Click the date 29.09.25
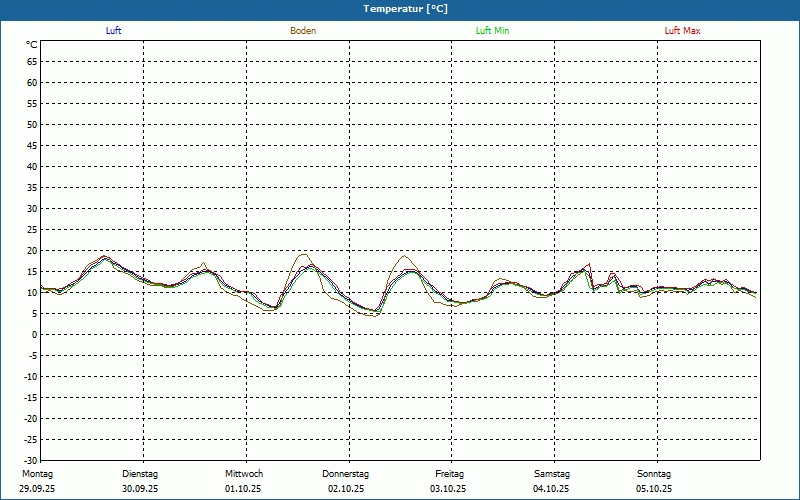 tap(37, 489)
